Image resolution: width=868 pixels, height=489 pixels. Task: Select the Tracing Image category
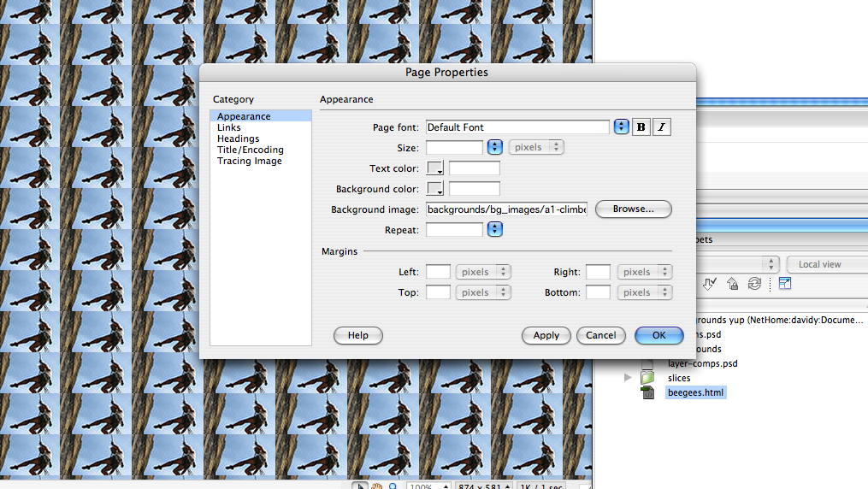[x=249, y=161]
